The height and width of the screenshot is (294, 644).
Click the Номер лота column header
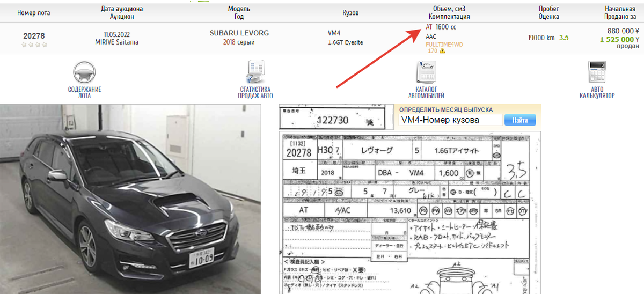34,12
